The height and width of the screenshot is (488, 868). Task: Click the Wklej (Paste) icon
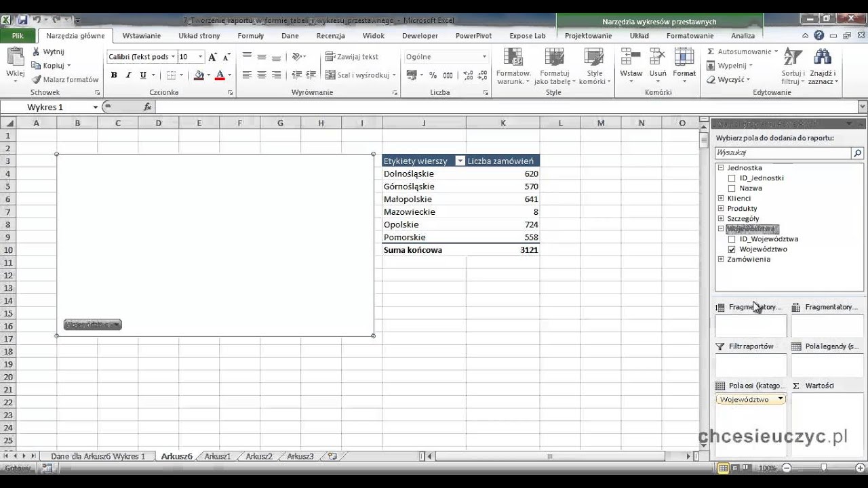point(15,57)
